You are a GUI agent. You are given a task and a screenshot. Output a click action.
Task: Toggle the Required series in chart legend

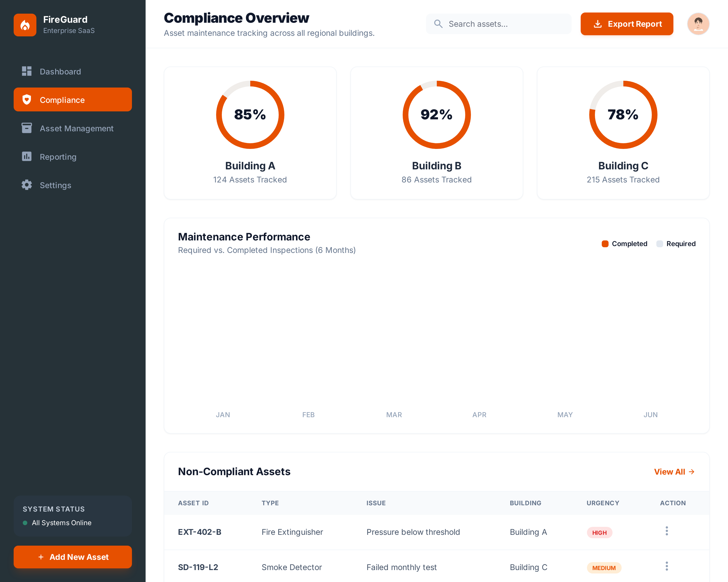pyautogui.click(x=676, y=244)
